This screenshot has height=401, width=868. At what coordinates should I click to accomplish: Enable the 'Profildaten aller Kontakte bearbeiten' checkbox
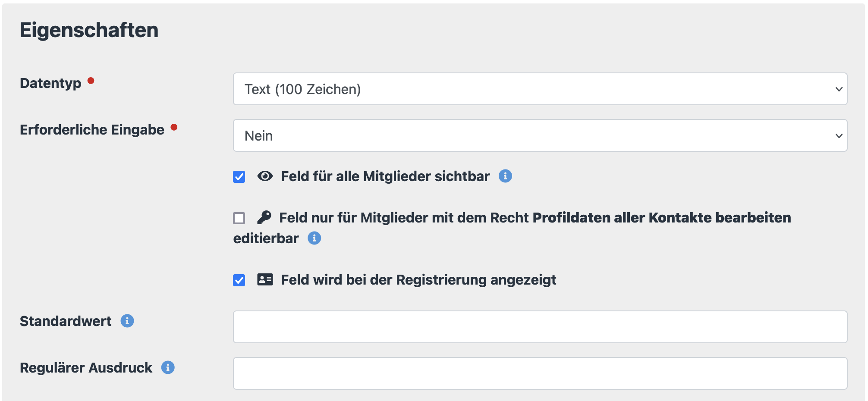(239, 218)
